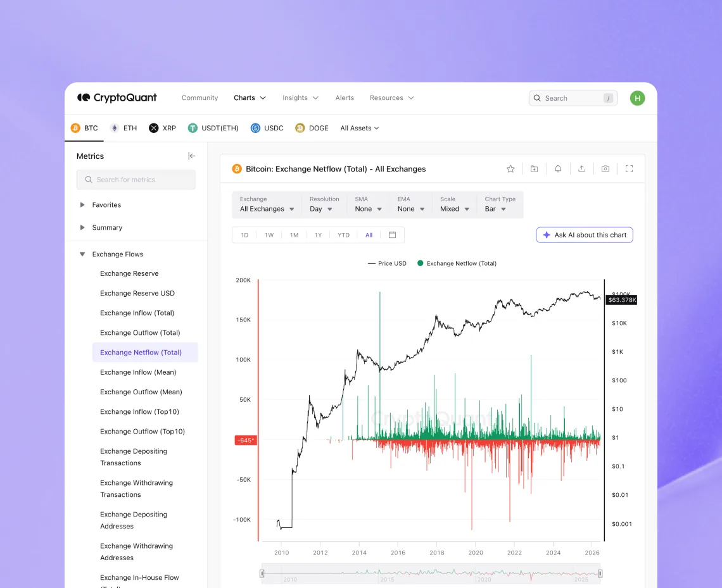The width and height of the screenshot is (722, 588).
Task: Open Exchange Outflow (Top10) metric
Action: [x=142, y=432]
